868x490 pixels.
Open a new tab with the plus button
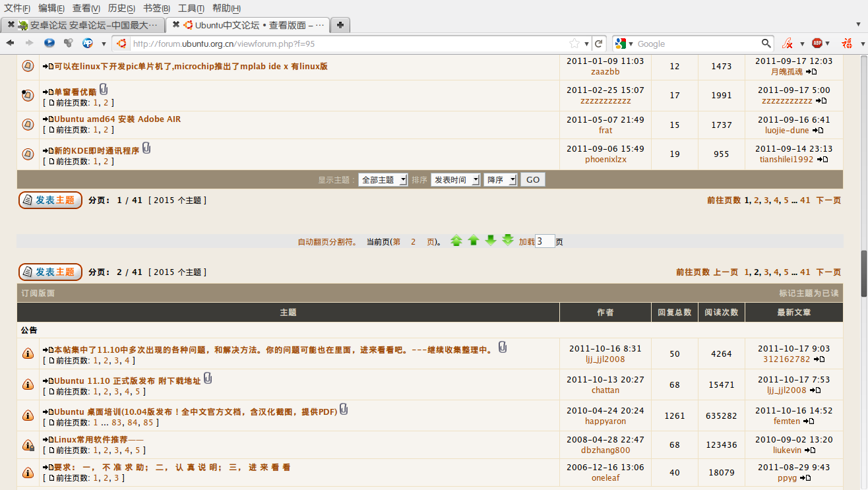pos(340,25)
